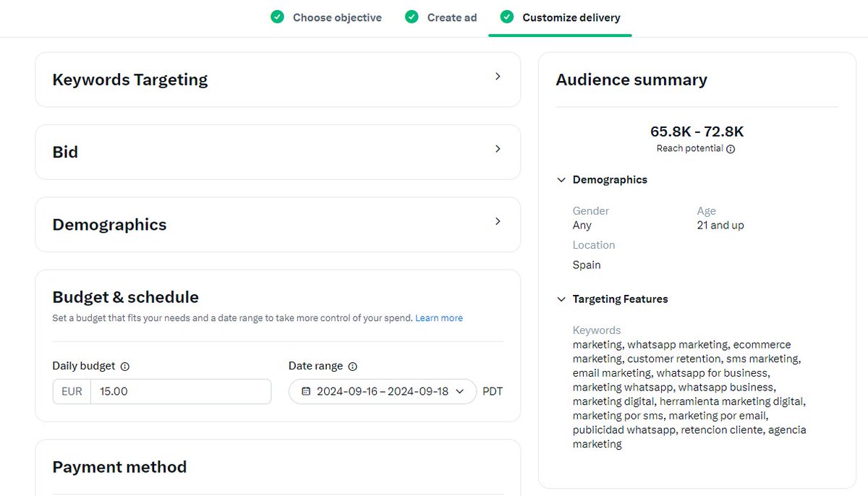Click the green checkmark beside Create ad
The height and width of the screenshot is (496, 868).
tap(412, 17)
